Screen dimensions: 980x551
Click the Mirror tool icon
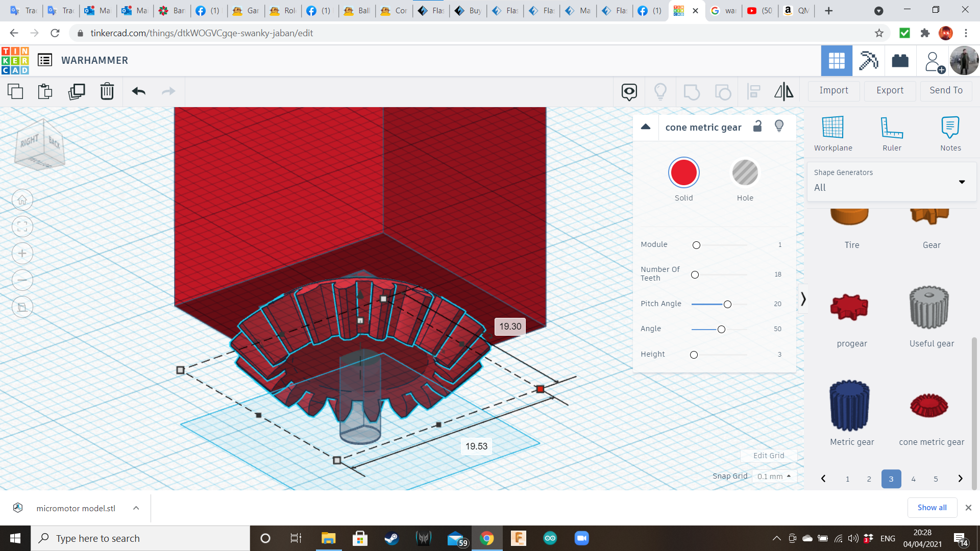pyautogui.click(x=783, y=92)
